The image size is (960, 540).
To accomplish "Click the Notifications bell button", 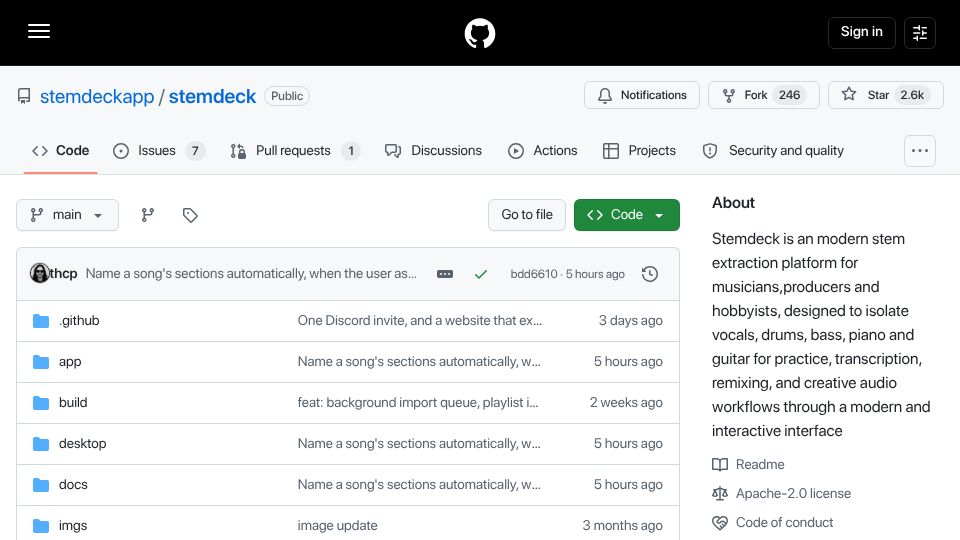I will [x=642, y=95].
